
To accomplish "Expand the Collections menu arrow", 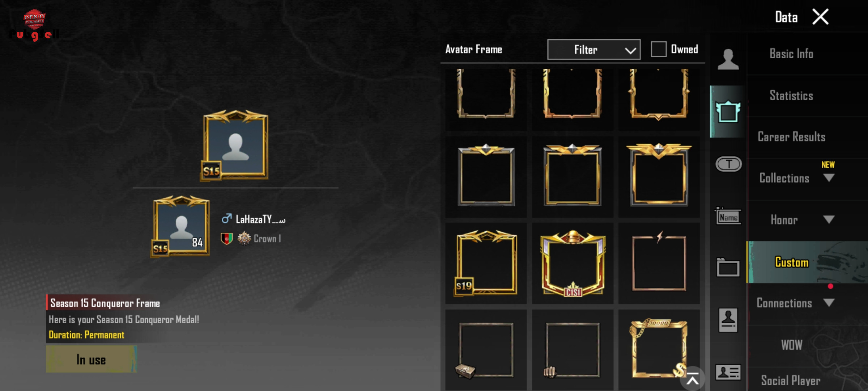I will (829, 178).
